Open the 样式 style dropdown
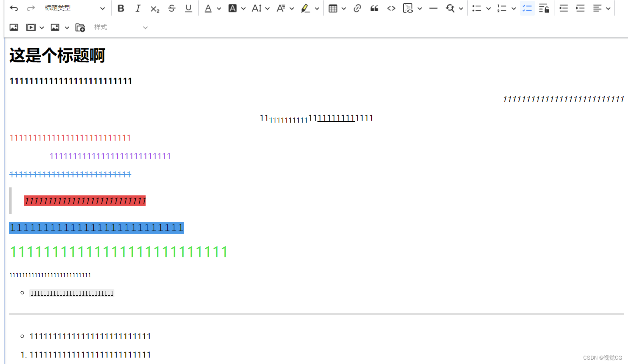The width and height of the screenshot is (628, 364). click(x=120, y=28)
